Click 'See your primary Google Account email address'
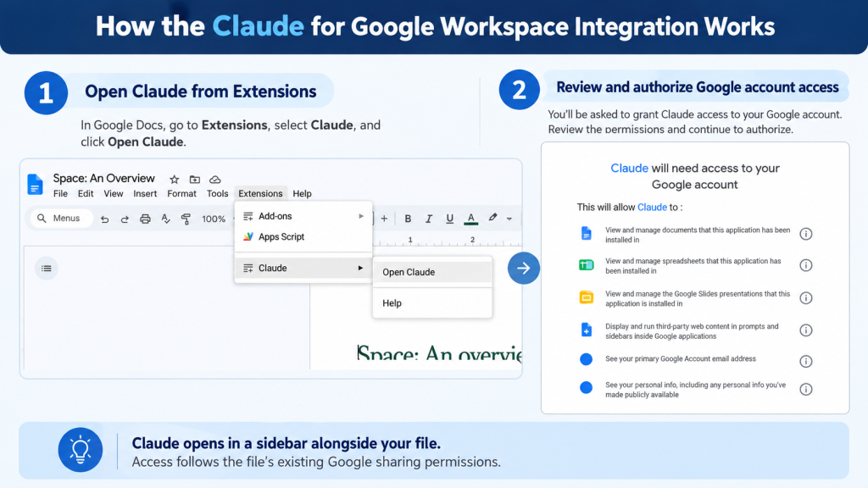 pyautogui.click(x=681, y=359)
